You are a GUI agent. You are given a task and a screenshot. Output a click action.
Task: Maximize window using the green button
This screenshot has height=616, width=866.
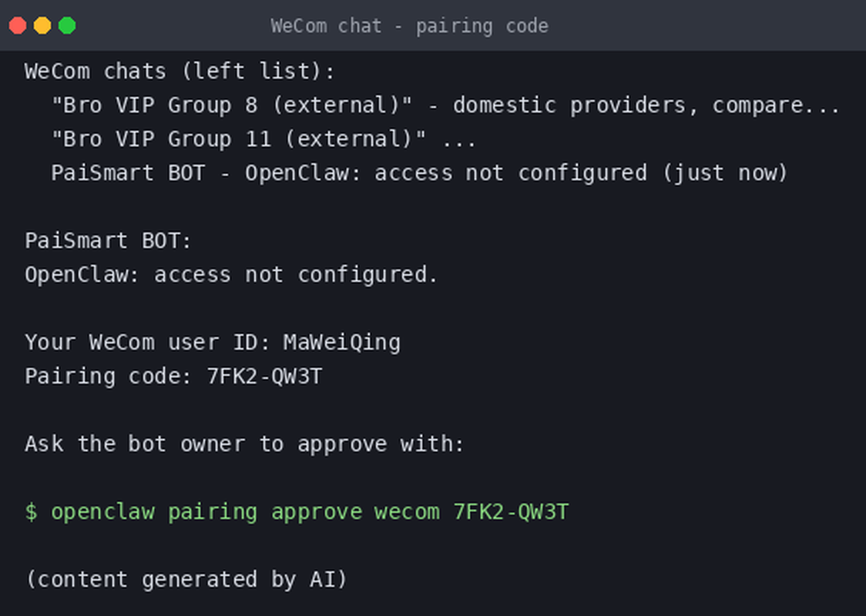click(x=67, y=25)
